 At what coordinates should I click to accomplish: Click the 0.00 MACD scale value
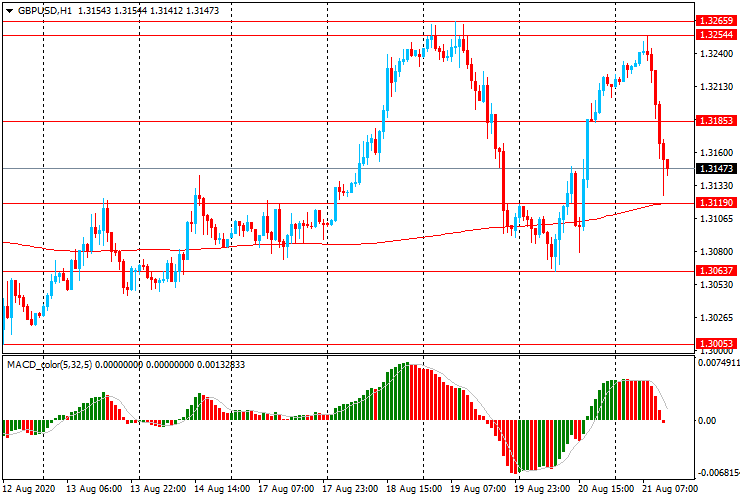click(706, 421)
